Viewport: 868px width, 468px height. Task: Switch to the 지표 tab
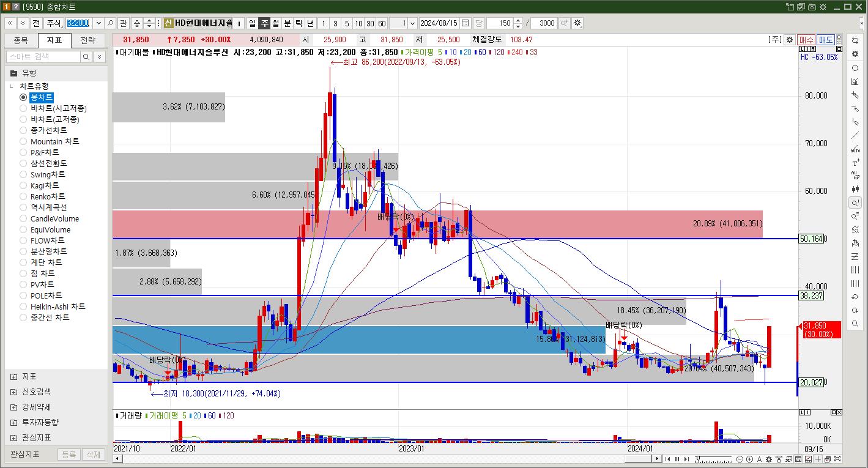54,40
